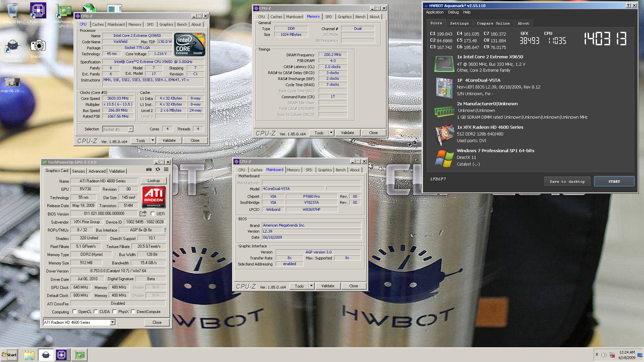
Task: Click Validate in the Memory tab window
Action: coord(347,133)
